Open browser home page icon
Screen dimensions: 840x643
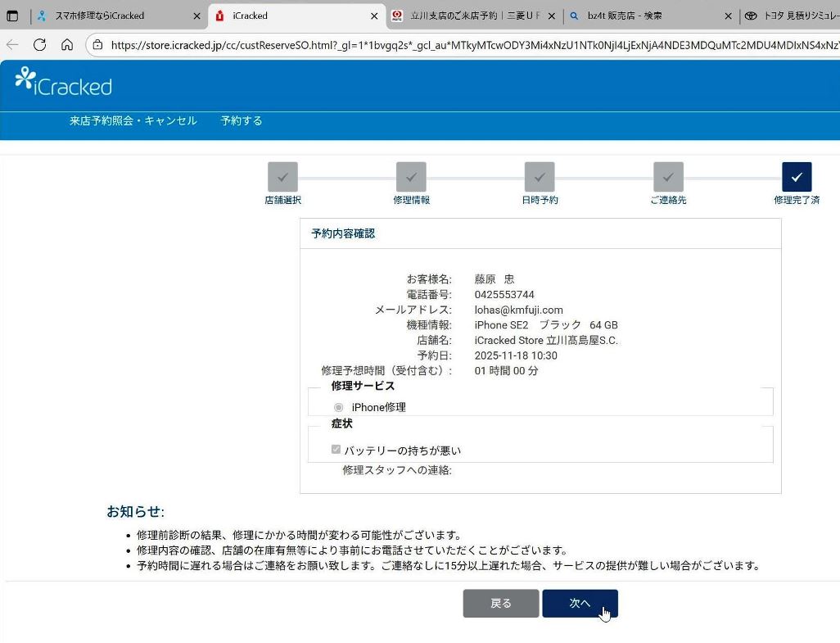pos(67,45)
